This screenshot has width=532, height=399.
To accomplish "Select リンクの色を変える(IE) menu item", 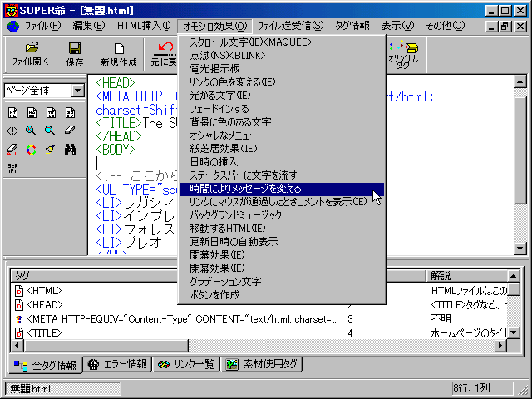I will point(282,82).
